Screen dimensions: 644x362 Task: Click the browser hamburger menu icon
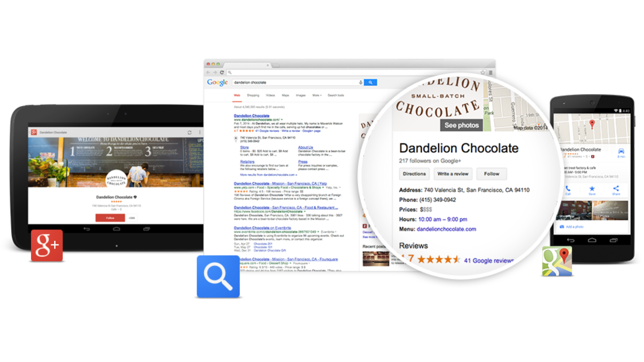tap(491, 72)
